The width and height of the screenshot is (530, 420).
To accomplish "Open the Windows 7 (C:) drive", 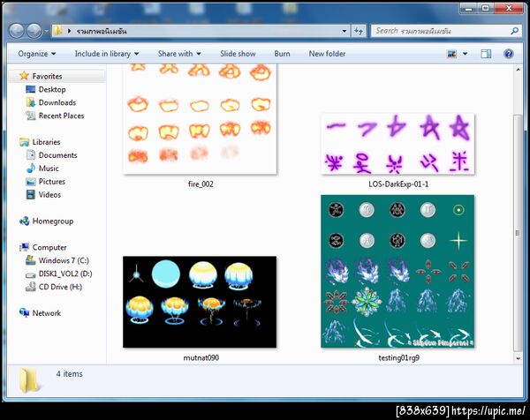I will coord(64,260).
